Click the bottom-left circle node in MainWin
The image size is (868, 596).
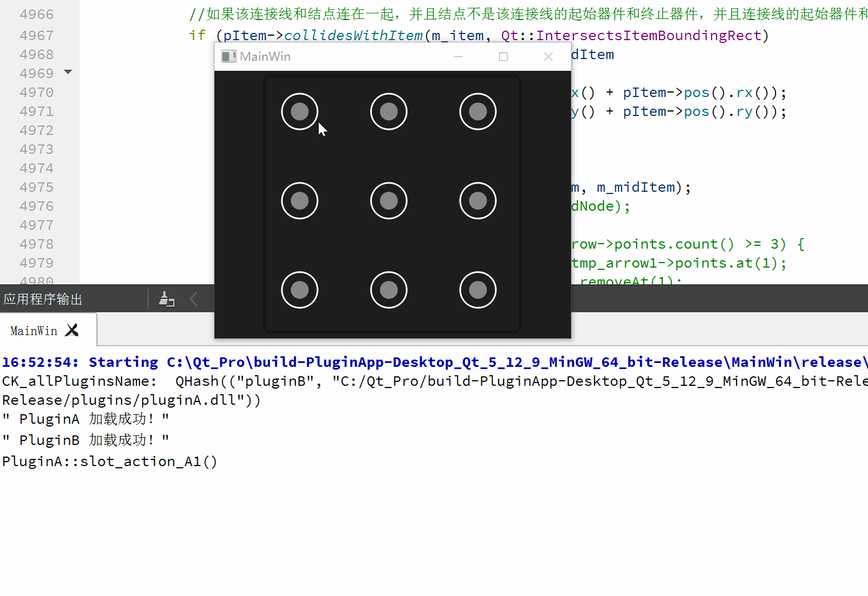click(x=300, y=290)
